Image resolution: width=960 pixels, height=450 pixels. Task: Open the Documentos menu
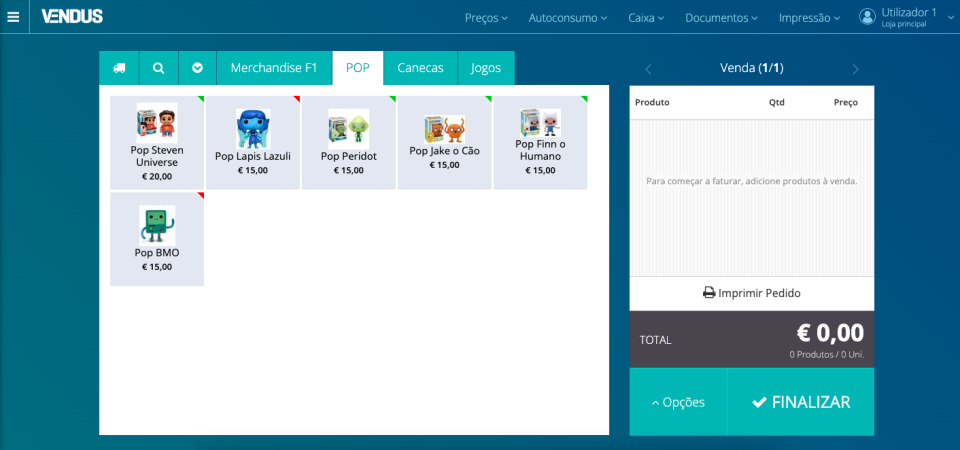pos(721,18)
